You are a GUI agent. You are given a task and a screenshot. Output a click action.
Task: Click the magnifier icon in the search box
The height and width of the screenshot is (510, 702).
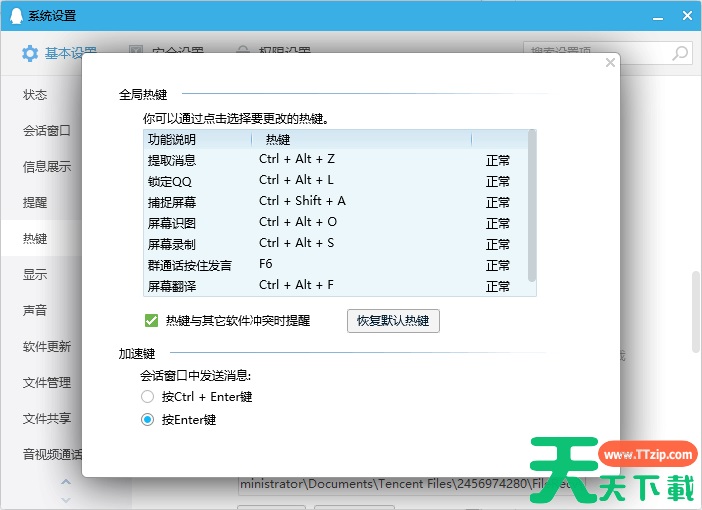(x=680, y=53)
